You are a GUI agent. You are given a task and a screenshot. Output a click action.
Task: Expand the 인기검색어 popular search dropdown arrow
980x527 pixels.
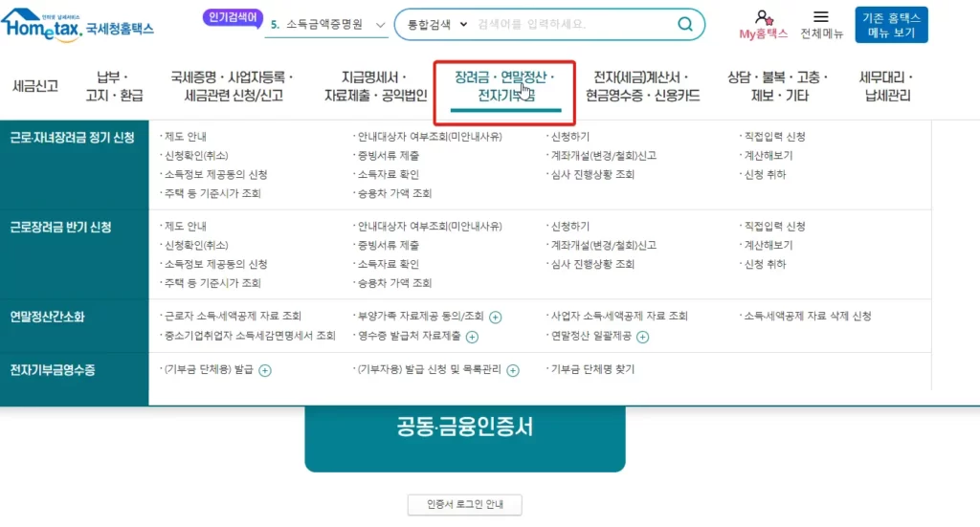point(381,25)
